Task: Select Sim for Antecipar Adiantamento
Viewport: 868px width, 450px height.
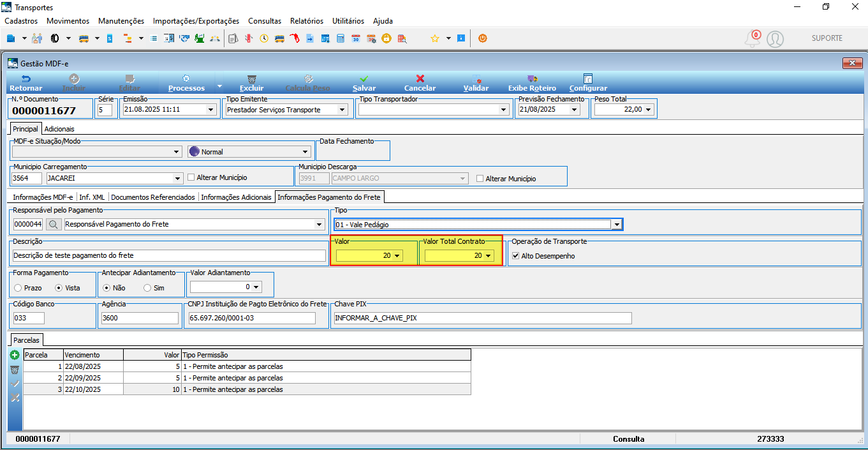Action: click(147, 288)
